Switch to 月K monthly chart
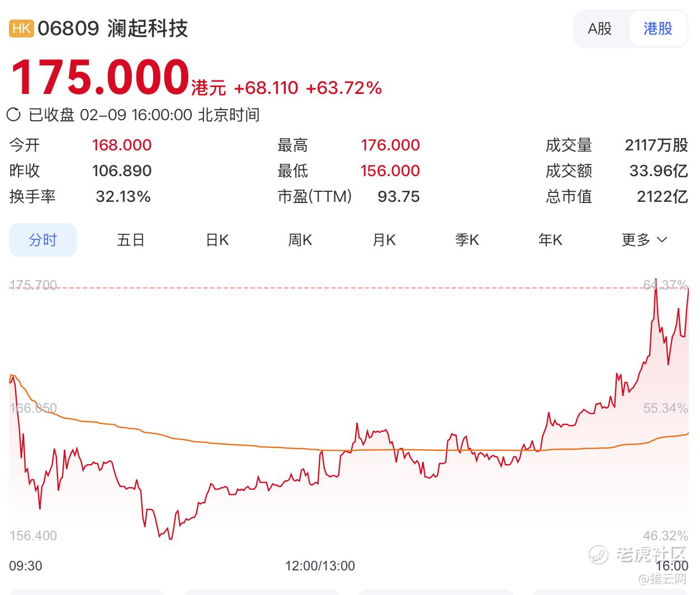This screenshot has height=595, width=700. click(384, 240)
